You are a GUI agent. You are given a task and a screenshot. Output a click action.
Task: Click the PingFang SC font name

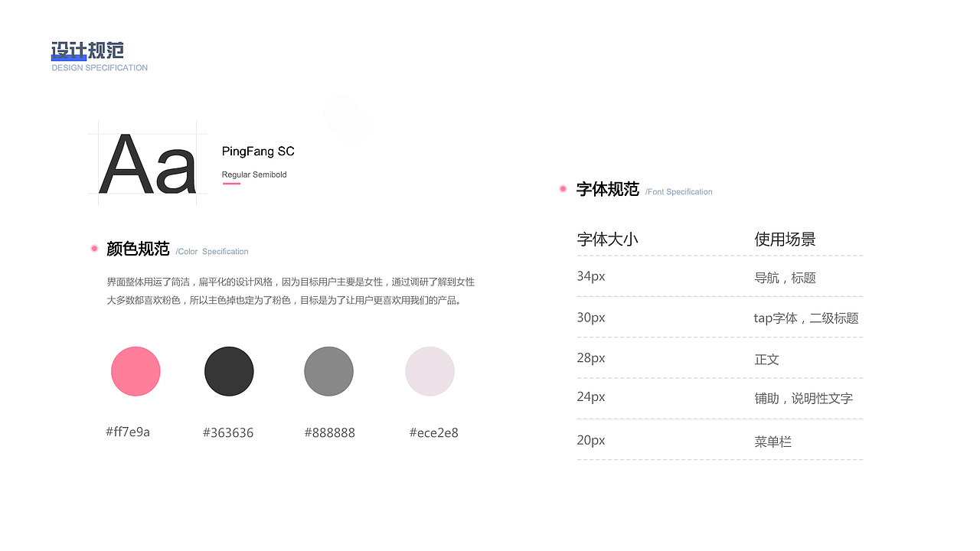tap(258, 152)
